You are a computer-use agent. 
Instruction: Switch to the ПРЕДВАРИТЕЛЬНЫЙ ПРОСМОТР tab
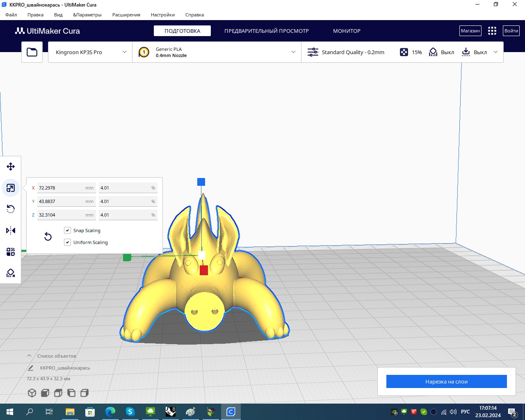pos(267,31)
